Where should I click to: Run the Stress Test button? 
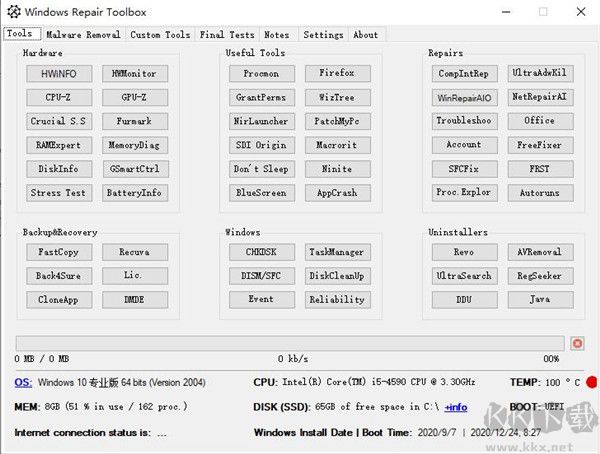coord(59,193)
